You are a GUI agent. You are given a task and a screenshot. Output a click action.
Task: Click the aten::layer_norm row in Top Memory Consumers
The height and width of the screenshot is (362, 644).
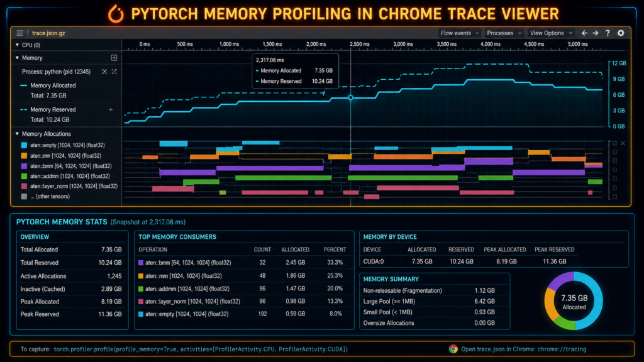point(244,301)
